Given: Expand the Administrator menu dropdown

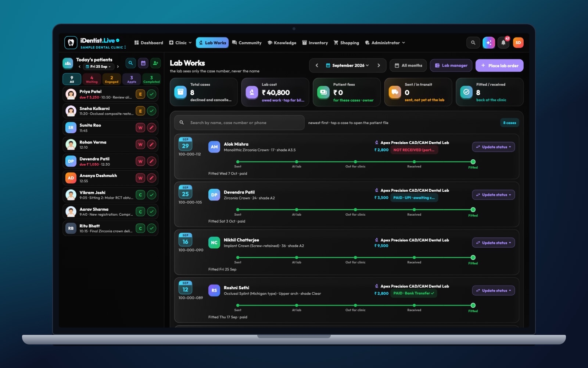Looking at the screenshot, I should [385, 43].
